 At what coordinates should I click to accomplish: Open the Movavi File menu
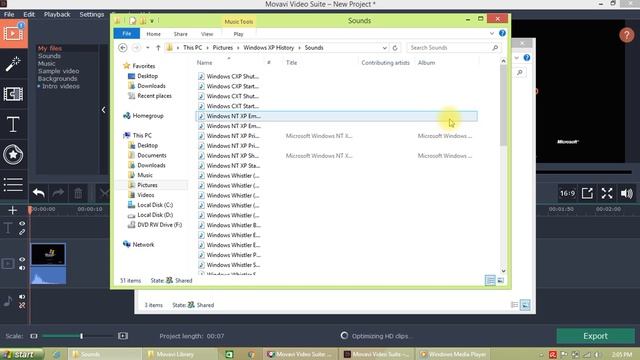coord(9,14)
